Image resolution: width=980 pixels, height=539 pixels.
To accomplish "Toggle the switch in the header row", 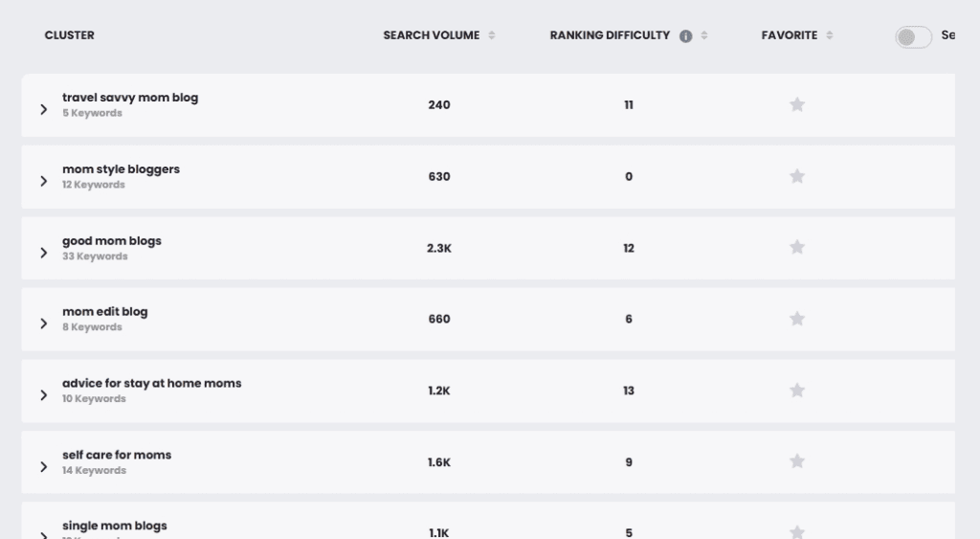I will pyautogui.click(x=913, y=37).
